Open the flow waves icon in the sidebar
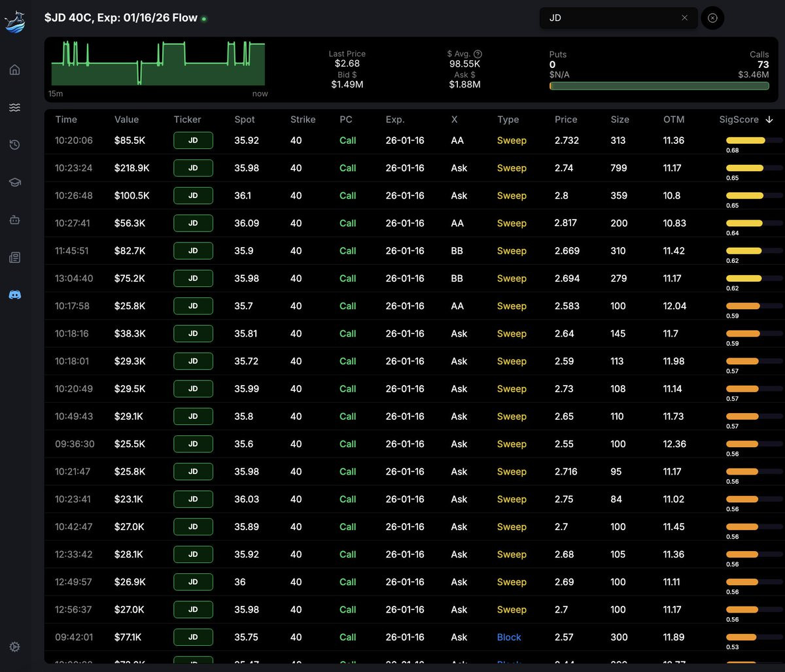Image resolution: width=785 pixels, height=672 pixels. tap(14, 107)
